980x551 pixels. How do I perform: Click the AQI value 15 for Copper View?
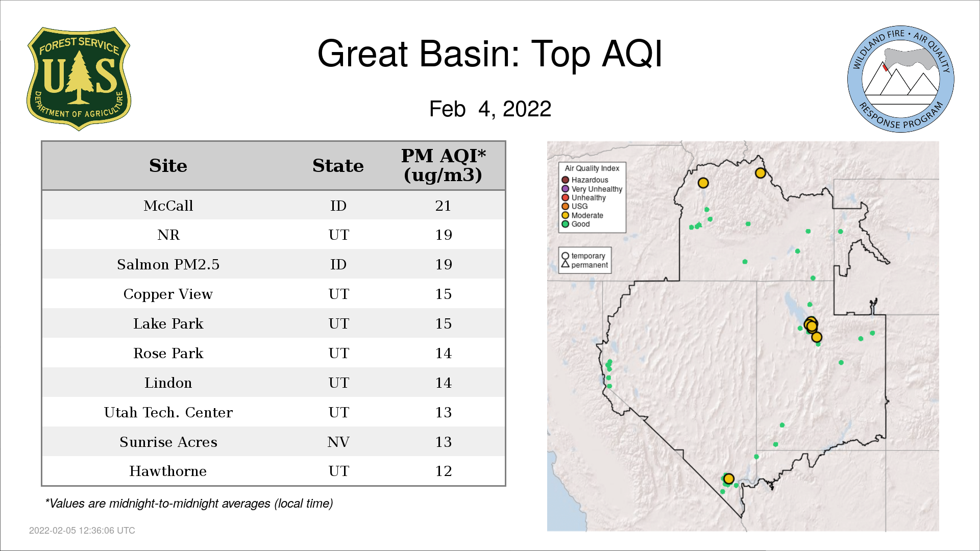[x=443, y=294]
